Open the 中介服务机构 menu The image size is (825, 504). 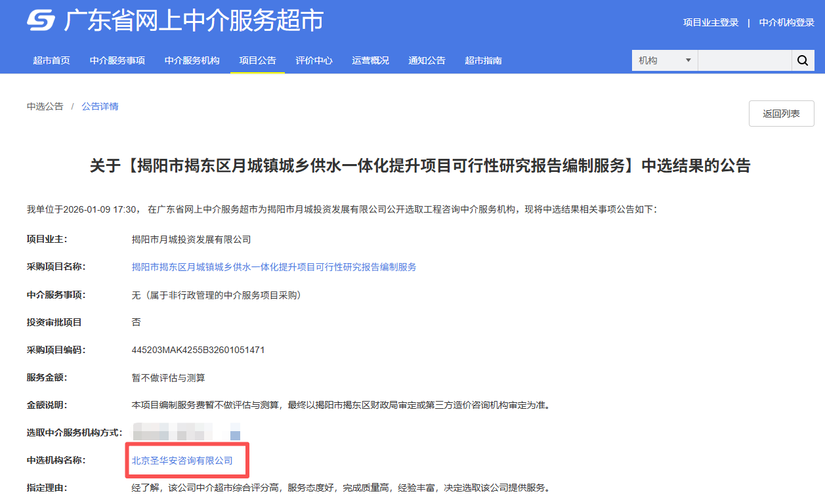tap(192, 60)
